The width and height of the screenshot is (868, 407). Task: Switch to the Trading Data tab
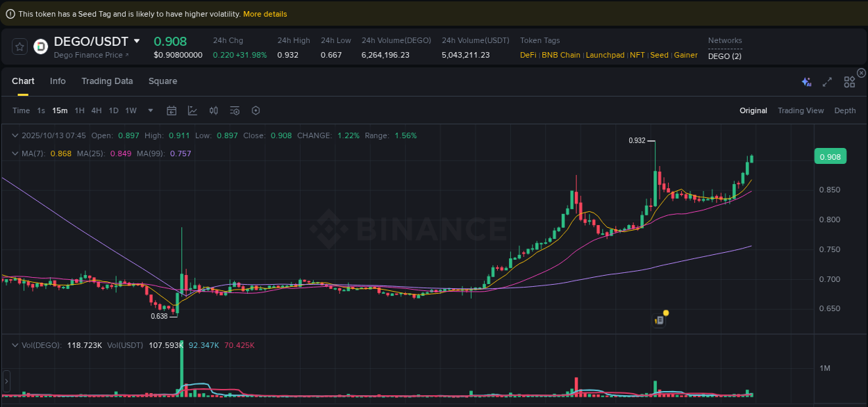click(x=107, y=81)
